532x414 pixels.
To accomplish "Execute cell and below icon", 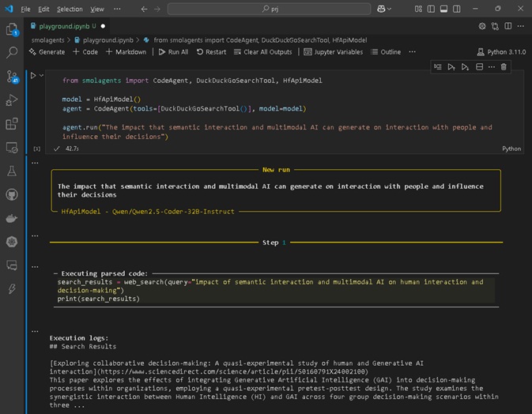I will (x=465, y=67).
